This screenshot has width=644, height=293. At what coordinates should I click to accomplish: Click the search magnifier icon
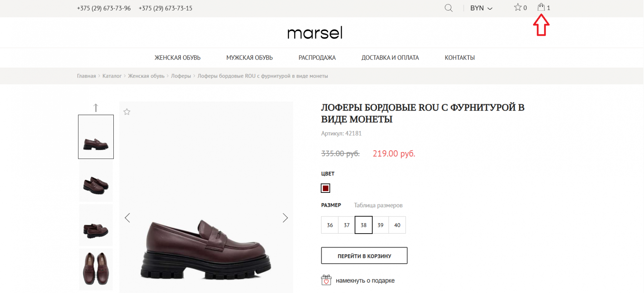point(448,8)
